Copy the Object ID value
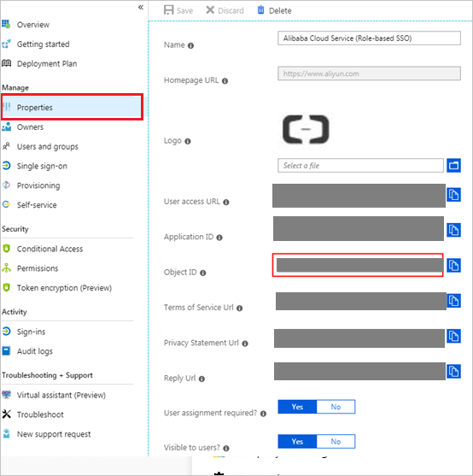Screen dimensions: 473x476 tap(453, 265)
